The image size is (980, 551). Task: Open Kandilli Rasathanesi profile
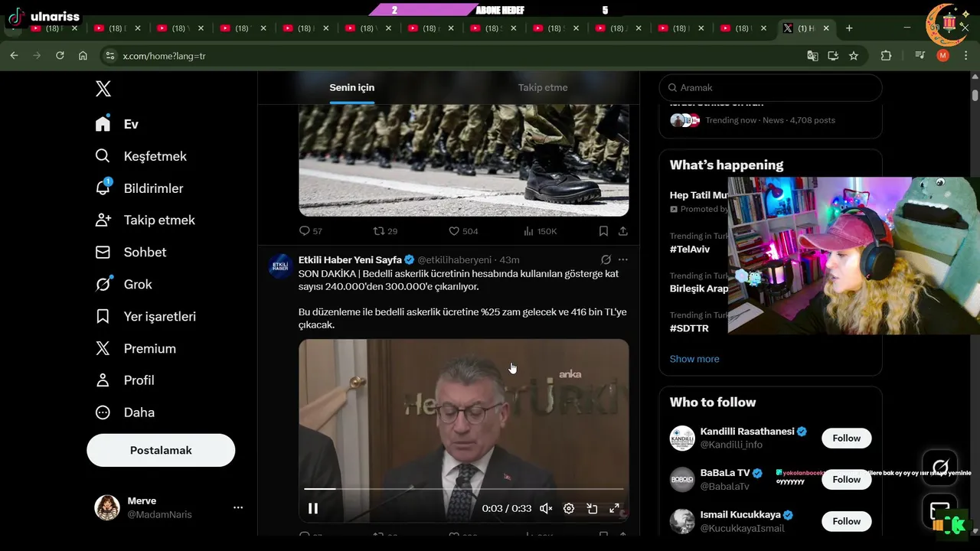pyautogui.click(x=747, y=432)
